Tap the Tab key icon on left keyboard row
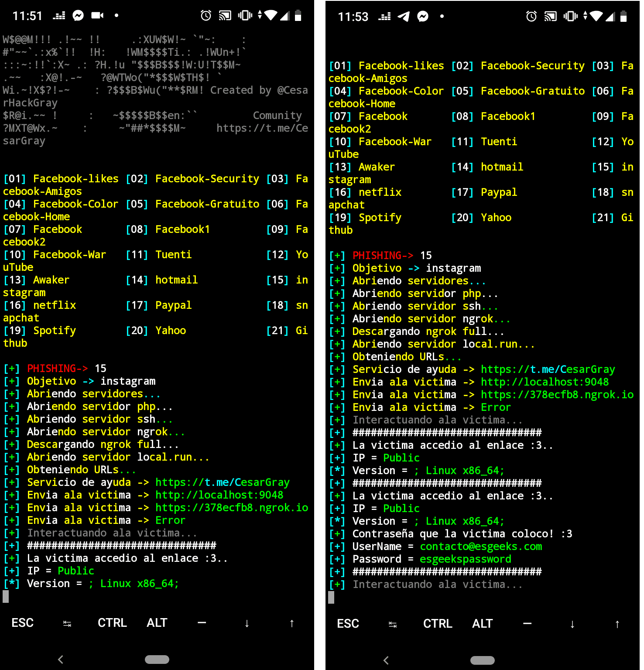Screen dimensions: 644x670 (67, 624)
